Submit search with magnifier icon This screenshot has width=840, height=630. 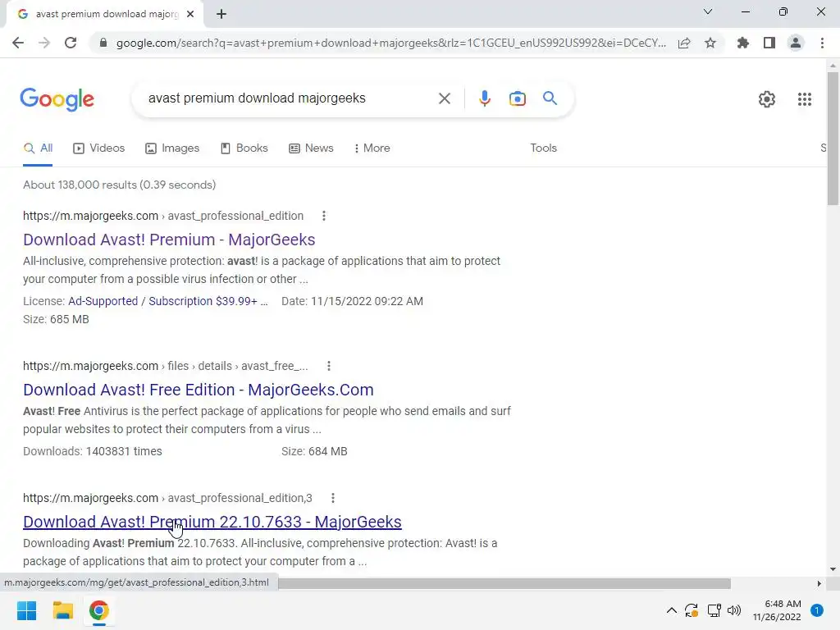(x=550, y=98)
